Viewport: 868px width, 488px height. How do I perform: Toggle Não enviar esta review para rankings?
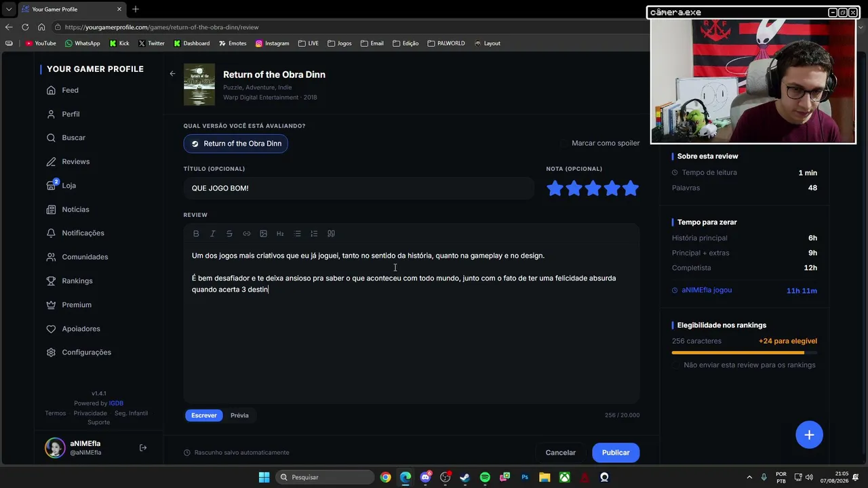(675, 365)
